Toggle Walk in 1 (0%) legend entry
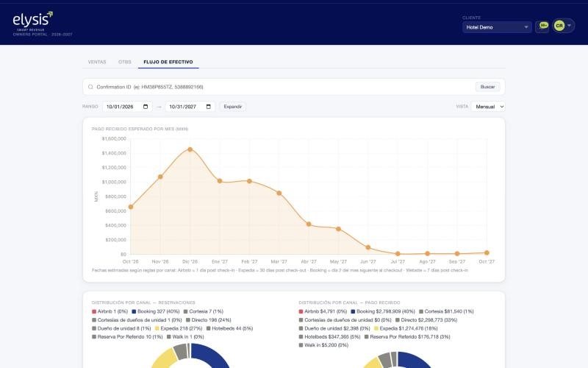Viewport: 588px width, 368px height. (185, 337)
